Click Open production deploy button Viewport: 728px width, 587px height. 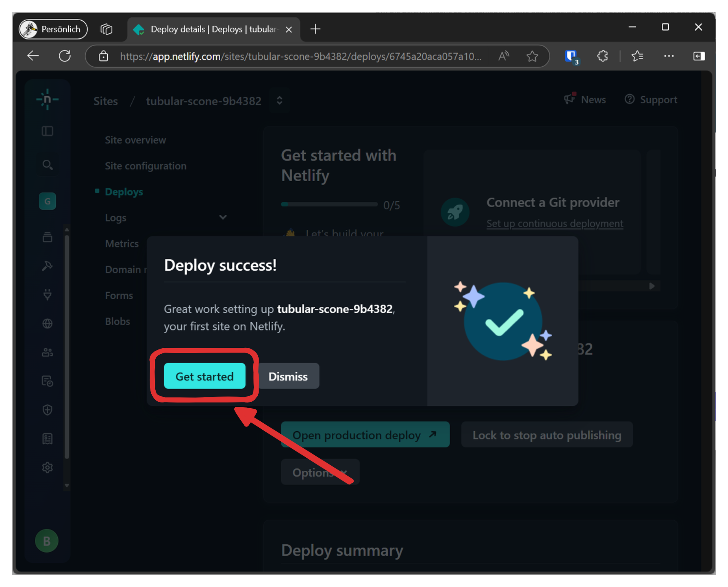(365, 435)
